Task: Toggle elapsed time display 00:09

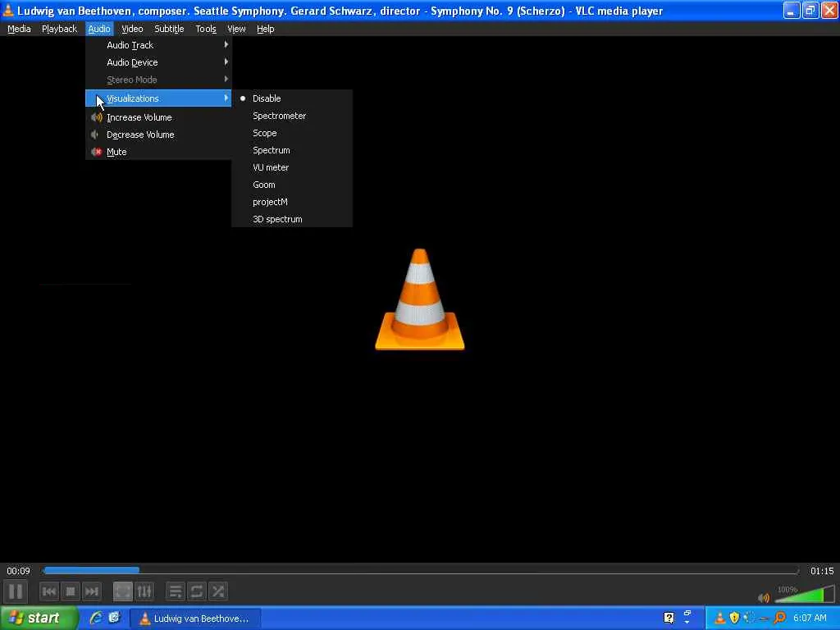Action: point(18,571)
